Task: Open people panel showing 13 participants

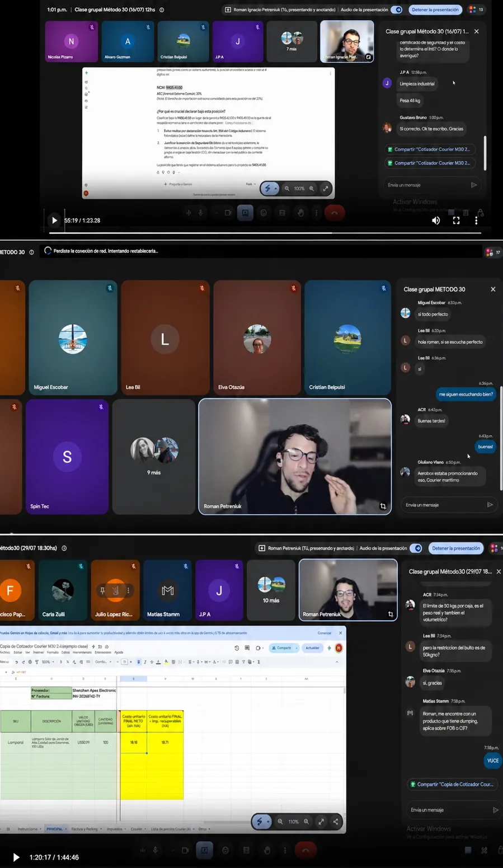Action: pos(476,10)
